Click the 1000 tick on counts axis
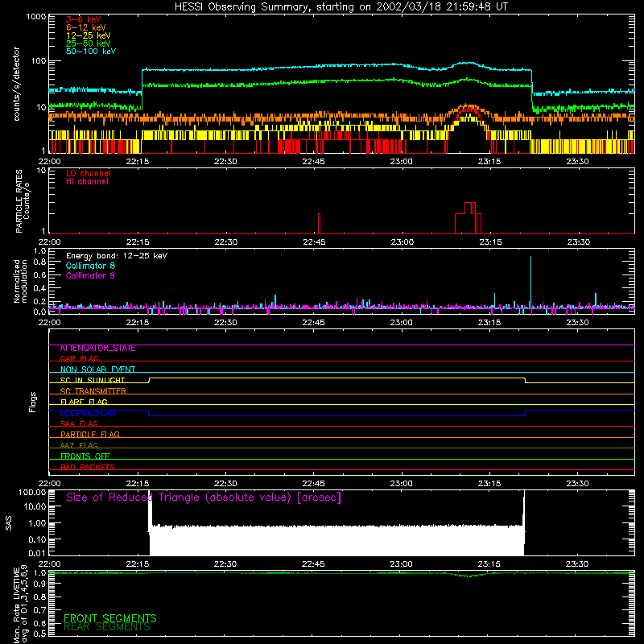Viewport: 644px width, 644px height. pos(35,17)
